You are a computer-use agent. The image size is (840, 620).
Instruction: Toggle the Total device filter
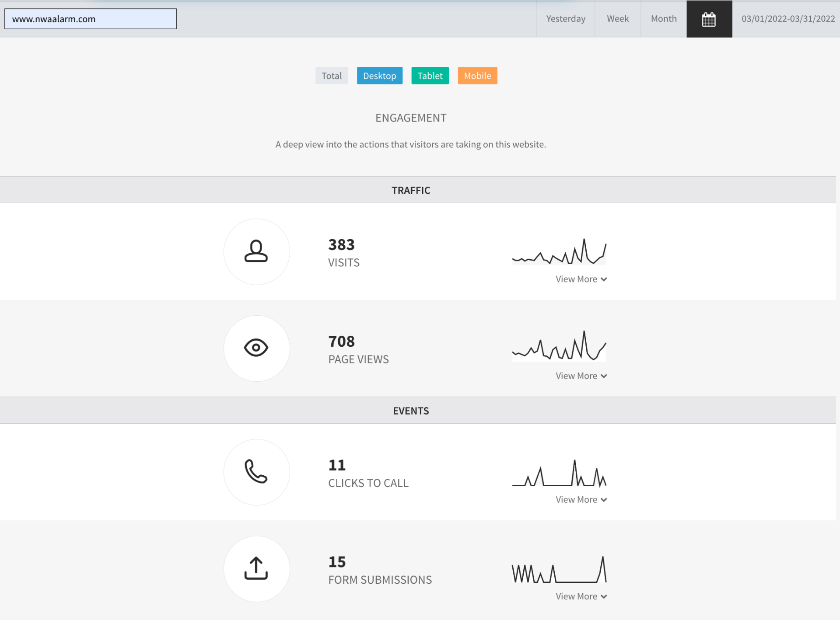click(332, 76)
